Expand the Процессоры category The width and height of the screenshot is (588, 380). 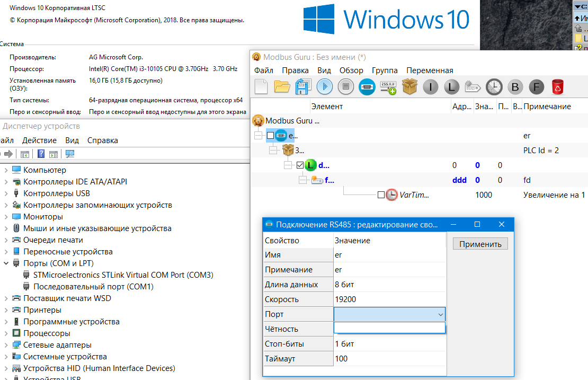point(6,333)
